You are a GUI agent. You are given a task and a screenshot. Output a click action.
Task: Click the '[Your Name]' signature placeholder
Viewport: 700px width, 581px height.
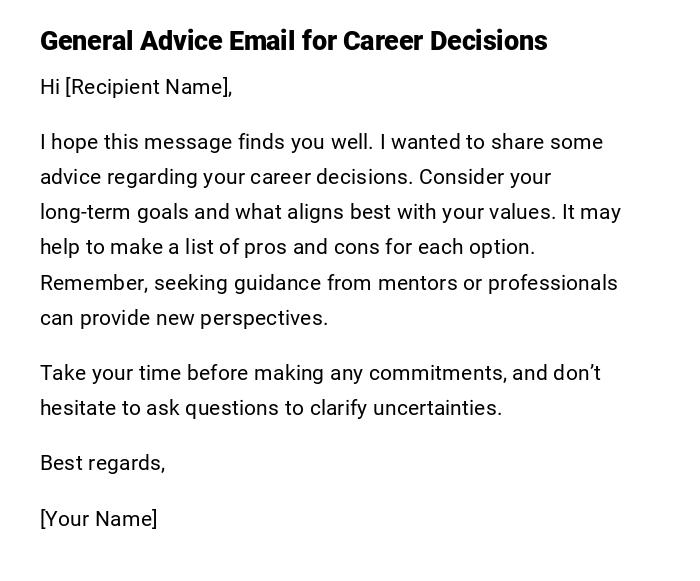pos(98,519)
